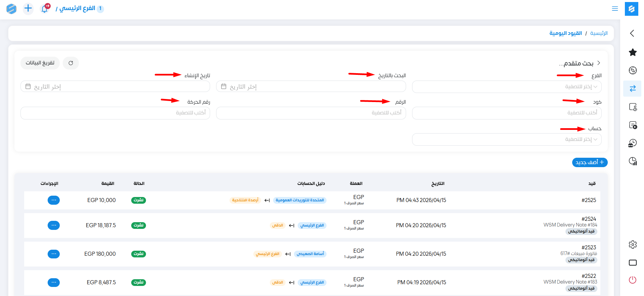Open the hamburger menu icon
This screenshot has width=644, height=296.
(x=615, y=9)
